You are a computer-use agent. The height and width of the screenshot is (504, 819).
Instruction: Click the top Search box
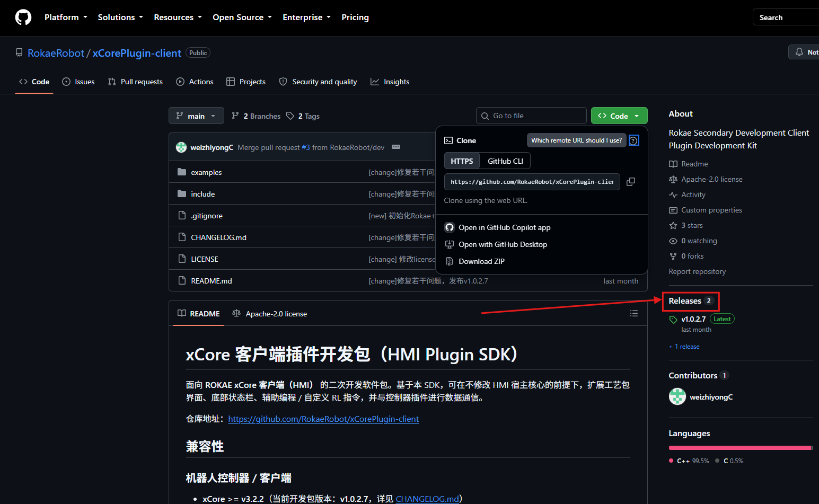tap(786, 17)
